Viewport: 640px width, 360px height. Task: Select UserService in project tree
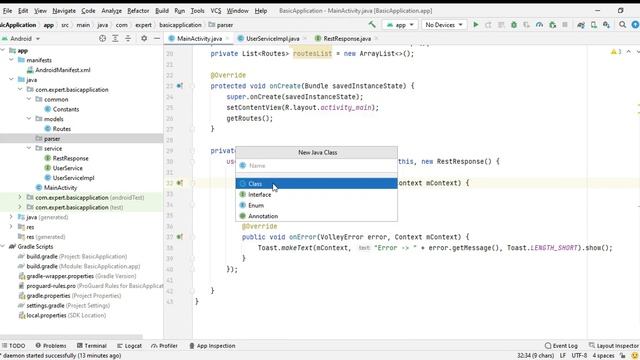[x=67, y=168]
